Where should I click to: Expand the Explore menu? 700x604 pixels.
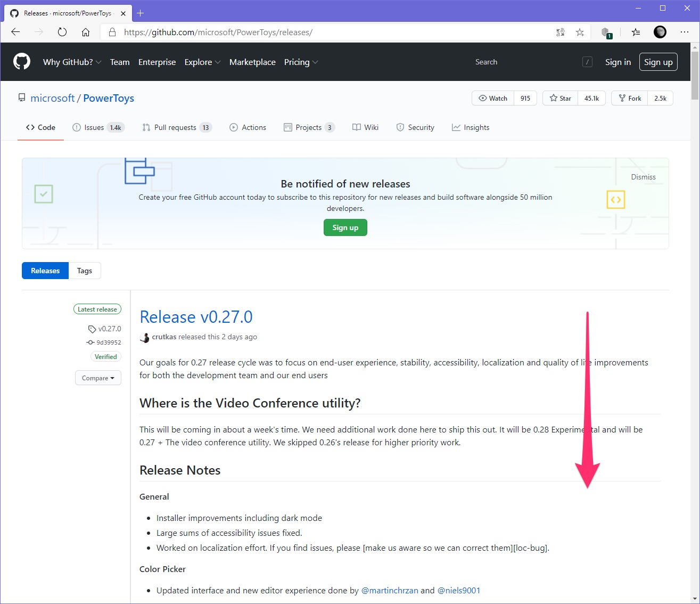202,62
